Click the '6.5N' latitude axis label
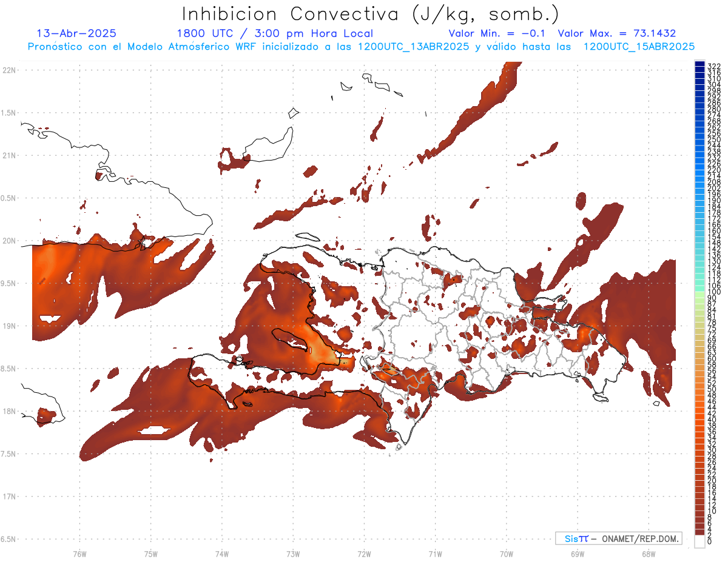 8,539
